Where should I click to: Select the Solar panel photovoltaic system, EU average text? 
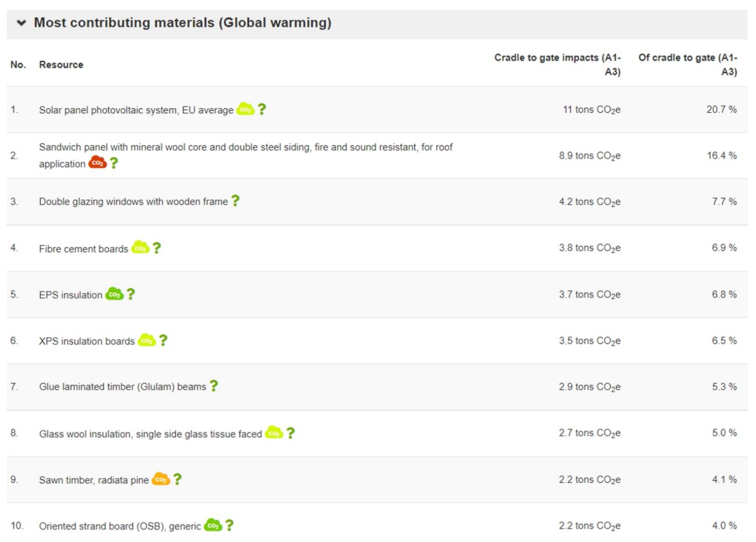pos(136,110)
